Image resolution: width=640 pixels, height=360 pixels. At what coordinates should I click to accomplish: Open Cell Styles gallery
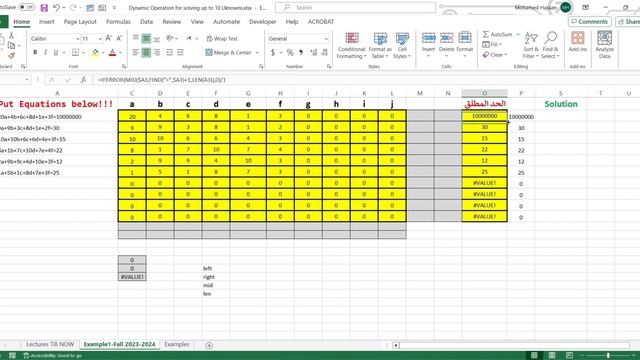click(x=402, y=45)
